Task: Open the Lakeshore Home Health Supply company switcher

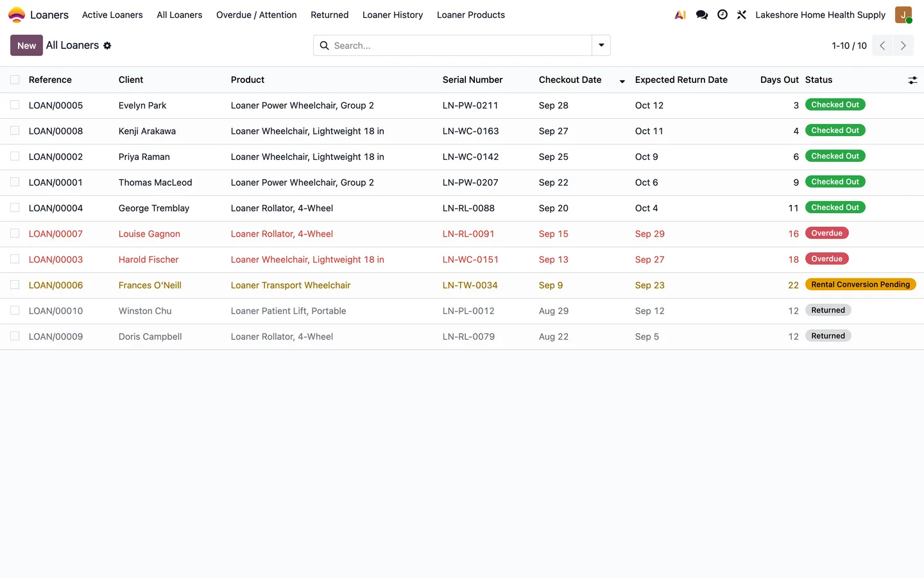Action: click(820, 15)
